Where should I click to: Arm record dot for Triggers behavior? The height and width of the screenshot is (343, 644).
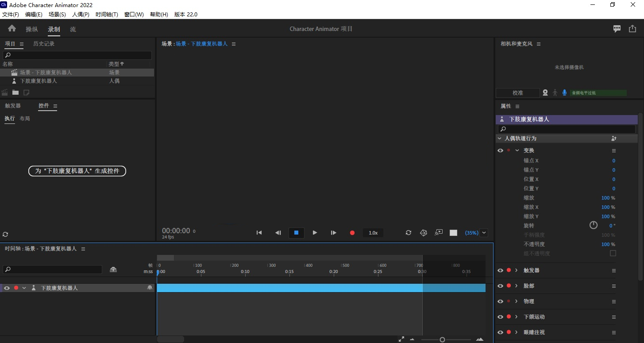[x=509, y=270]
